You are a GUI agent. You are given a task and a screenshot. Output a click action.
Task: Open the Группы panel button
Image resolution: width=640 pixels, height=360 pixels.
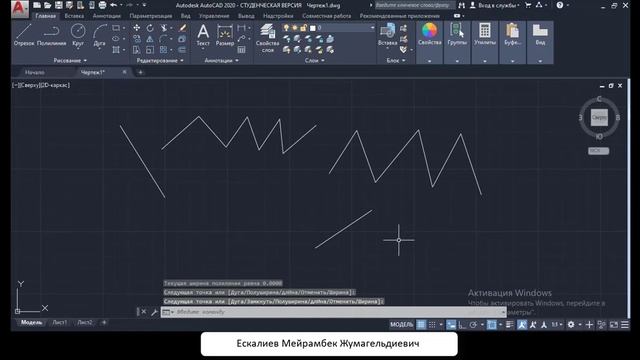pyautogui.click(x=457, y=42)
